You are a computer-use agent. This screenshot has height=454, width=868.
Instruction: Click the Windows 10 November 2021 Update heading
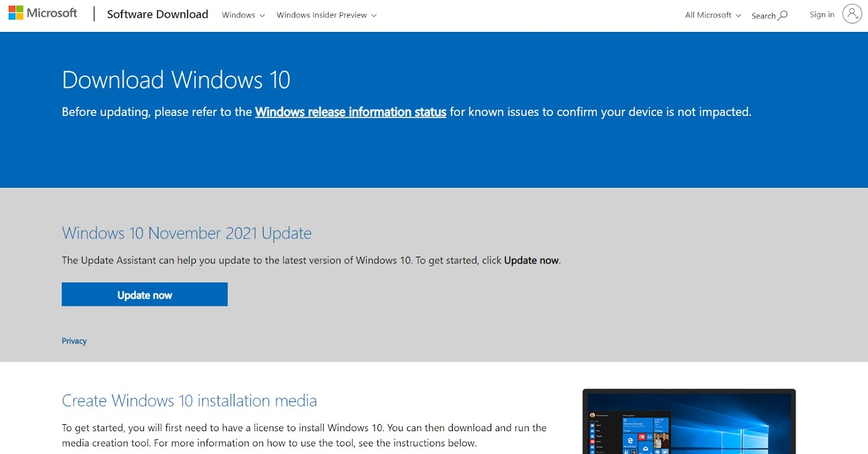pos(187,233)
